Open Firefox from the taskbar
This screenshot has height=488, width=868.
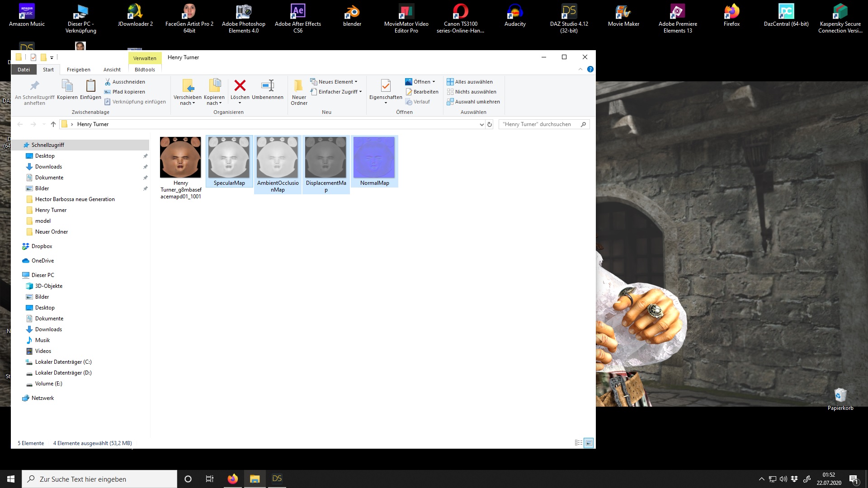coord(232,479)
